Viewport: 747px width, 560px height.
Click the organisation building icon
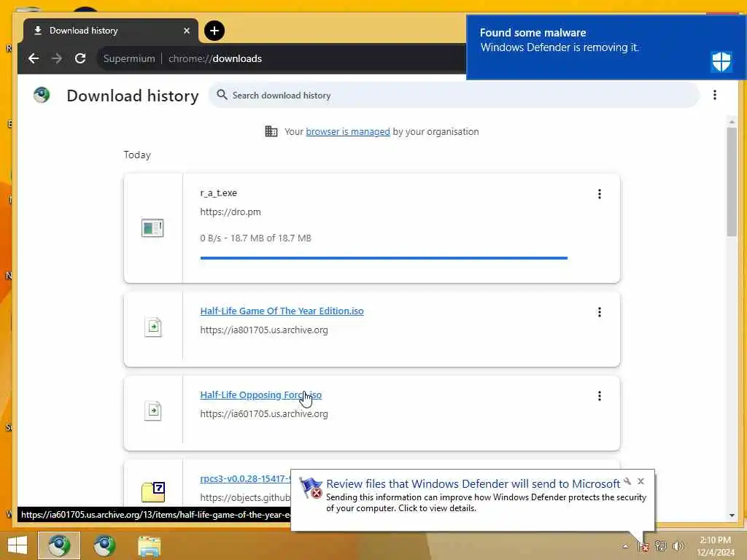tap(271, 131)
